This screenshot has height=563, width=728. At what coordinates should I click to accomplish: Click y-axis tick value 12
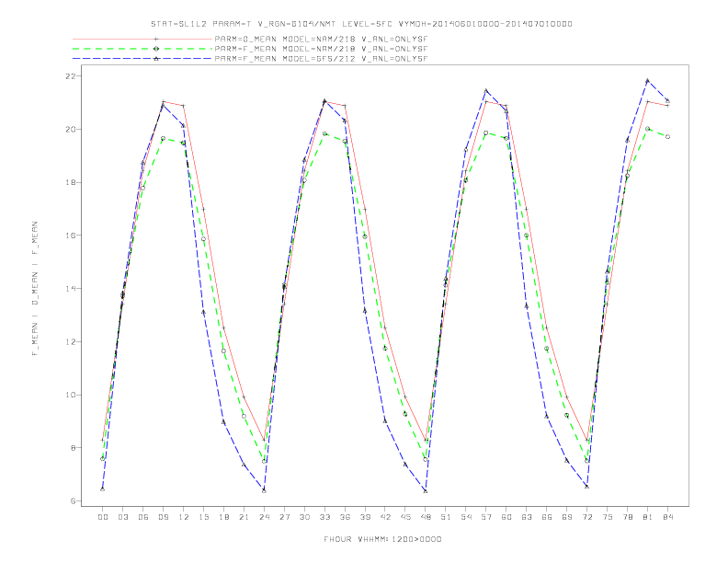71,342
